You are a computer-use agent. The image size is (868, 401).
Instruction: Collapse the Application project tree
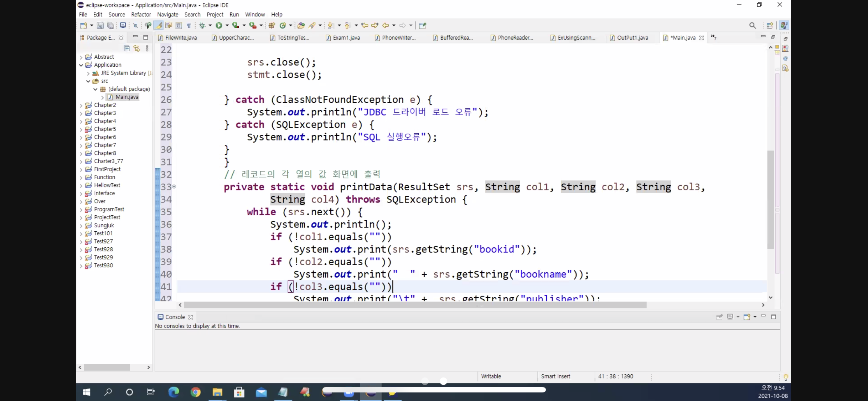[x=81, y=65]
